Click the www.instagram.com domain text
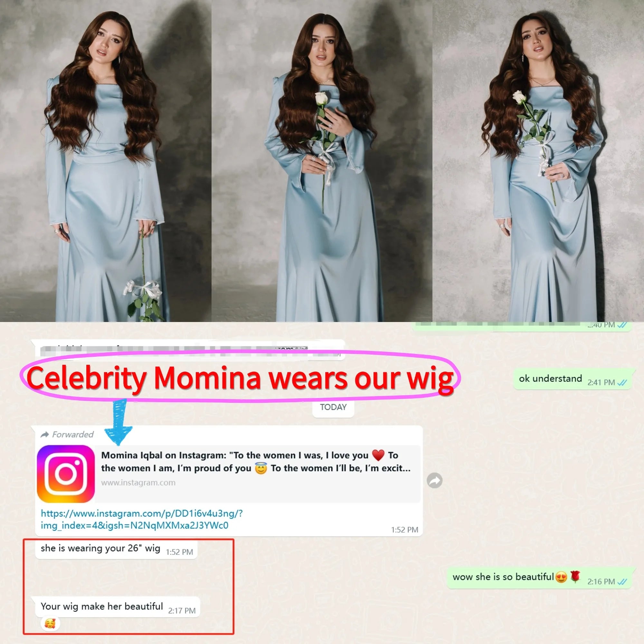 click(x=138, y=482)
